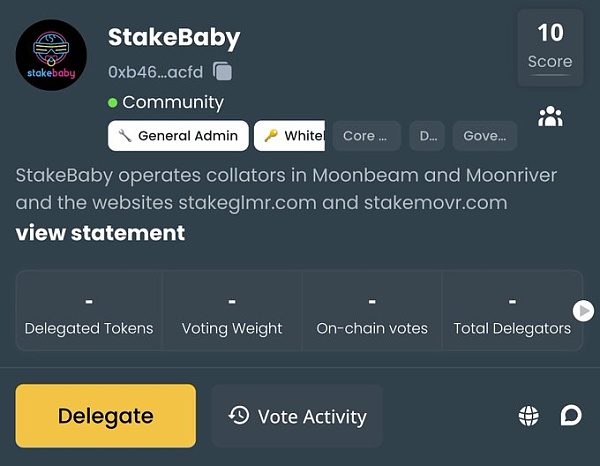The height and width of the screenshot is (466, 600).
Task: Click the Total Delegators stat
Action: pyautogui.click(x=512, y=310)
